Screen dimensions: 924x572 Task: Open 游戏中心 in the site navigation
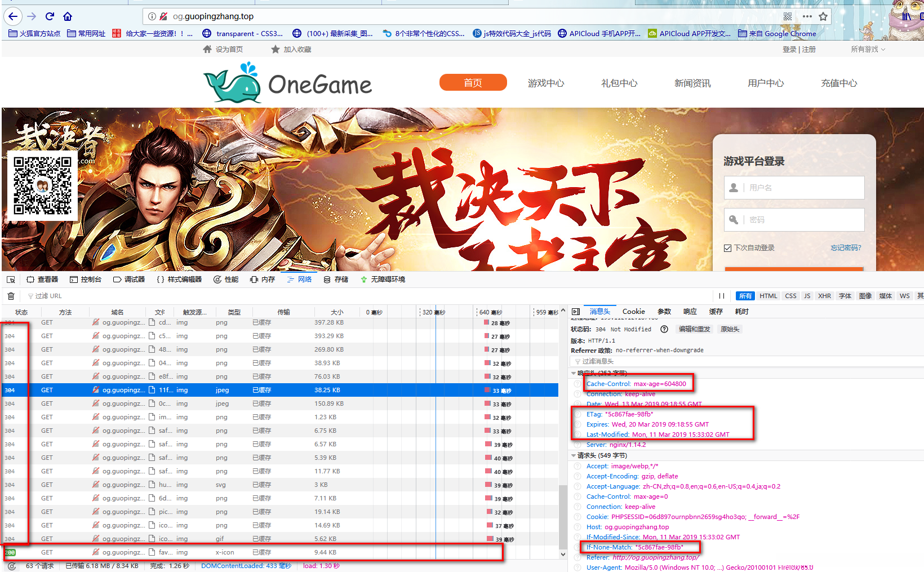tap(545, 83)
